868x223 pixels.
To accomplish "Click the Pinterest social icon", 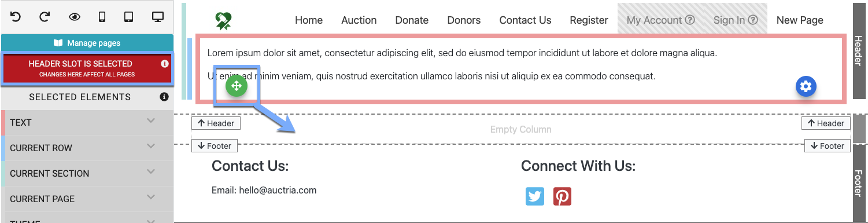I will (562, 196).
